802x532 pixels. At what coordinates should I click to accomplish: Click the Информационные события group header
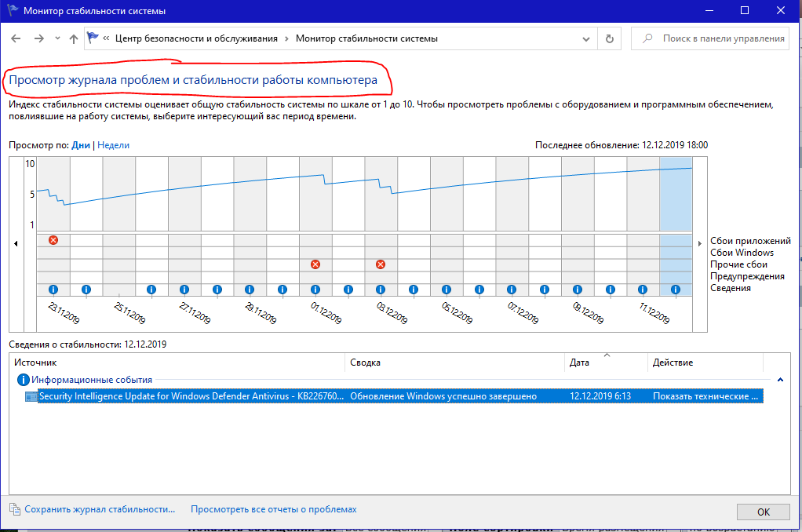coord(92,380)
